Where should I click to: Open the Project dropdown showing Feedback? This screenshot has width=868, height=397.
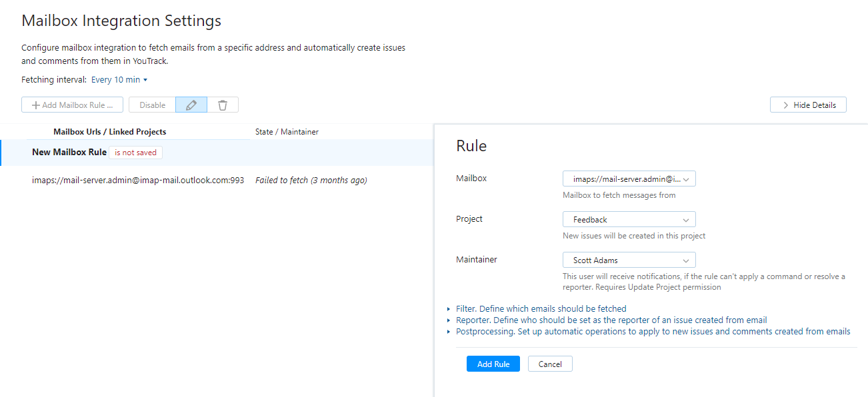[x=629, y=219]
